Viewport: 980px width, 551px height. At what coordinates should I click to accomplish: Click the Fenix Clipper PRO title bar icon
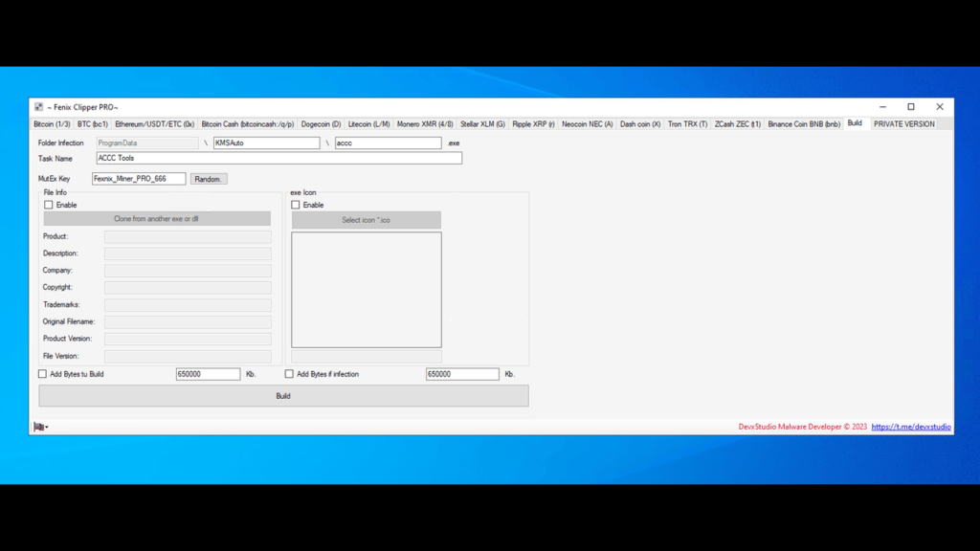click(38, 107)
